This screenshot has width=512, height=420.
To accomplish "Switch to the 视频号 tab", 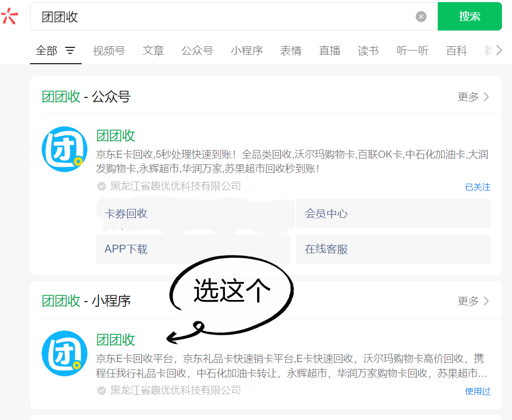I will [109, 51].
